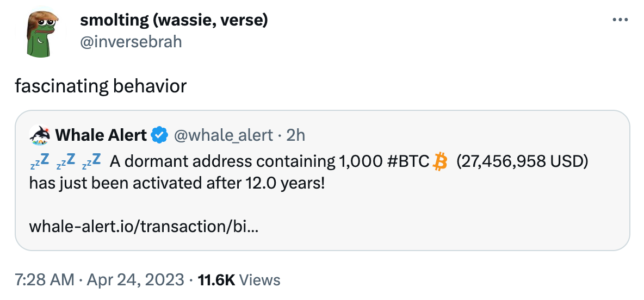Click the #BTC hashtag
The height and width of the screenshot is (300, 644).
(408, 162)
